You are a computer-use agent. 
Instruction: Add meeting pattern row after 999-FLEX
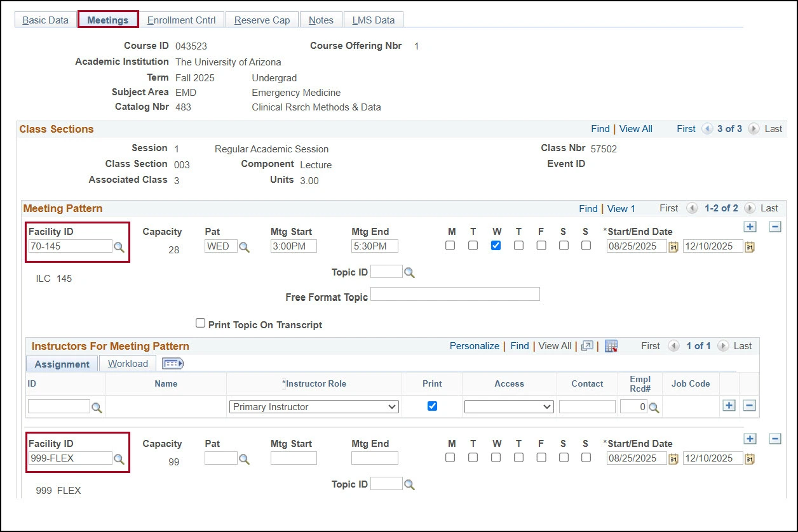[750, 439]
